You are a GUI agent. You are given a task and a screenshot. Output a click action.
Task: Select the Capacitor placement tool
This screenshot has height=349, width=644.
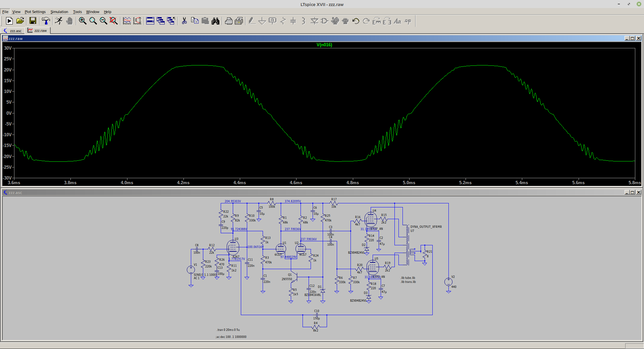(x=293, y=21)
